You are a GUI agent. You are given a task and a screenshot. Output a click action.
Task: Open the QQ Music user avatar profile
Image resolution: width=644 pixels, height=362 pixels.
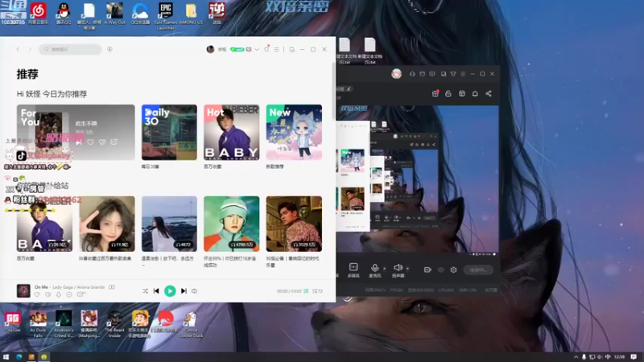(210, 49)
